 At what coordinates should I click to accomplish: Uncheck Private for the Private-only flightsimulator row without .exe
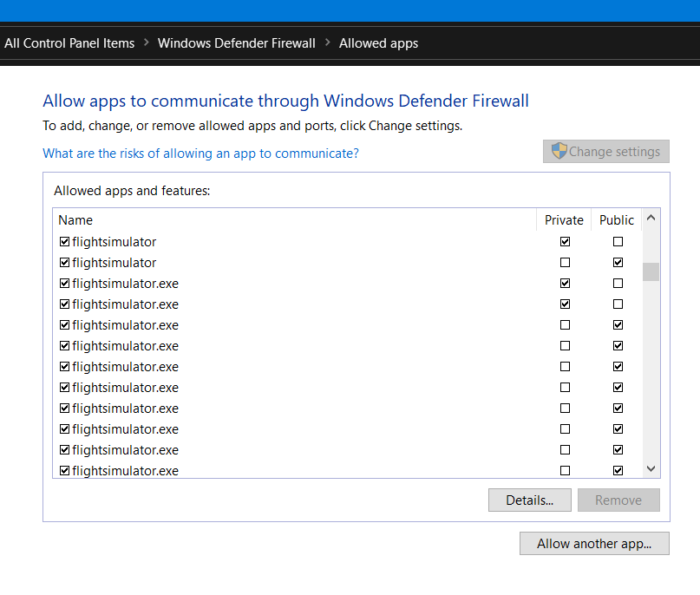[566, 241]
